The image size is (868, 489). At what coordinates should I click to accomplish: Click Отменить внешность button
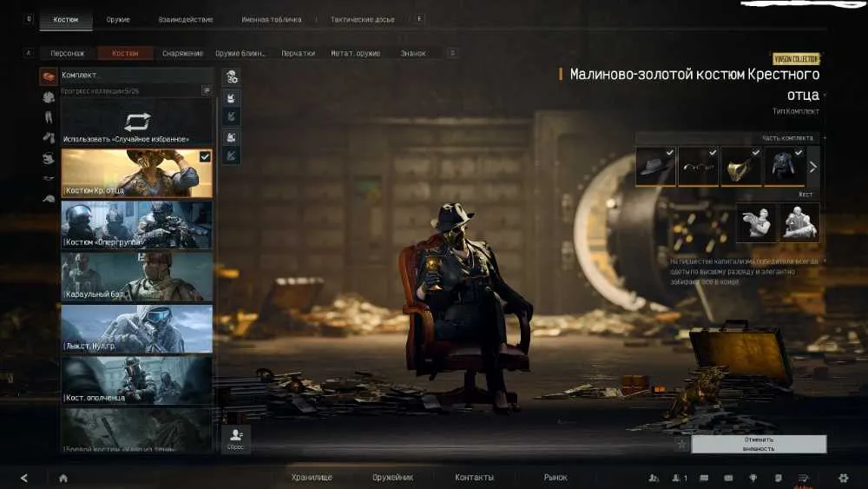click(759, 444)
